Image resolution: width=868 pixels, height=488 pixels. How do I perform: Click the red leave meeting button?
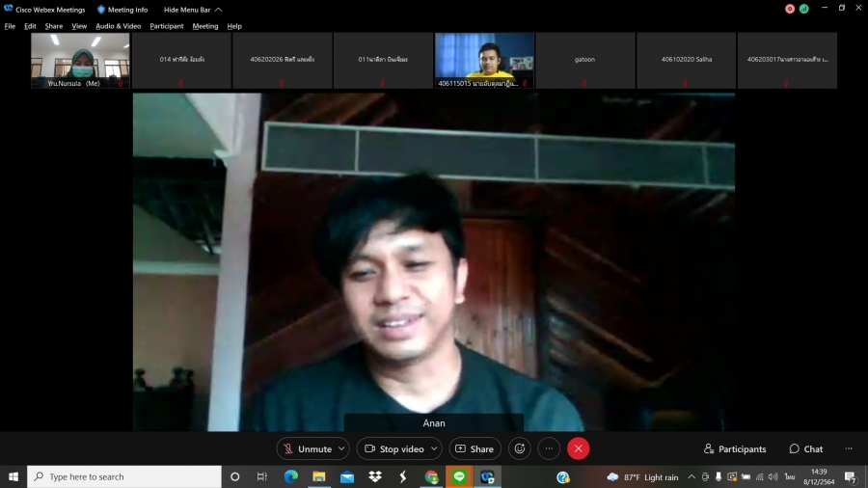coord(578,448)
